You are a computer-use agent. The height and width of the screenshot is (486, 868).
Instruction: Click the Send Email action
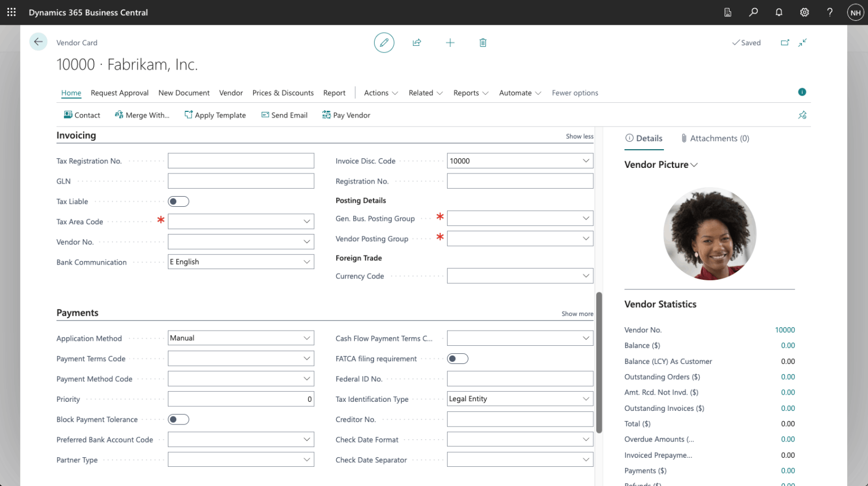pyautogui.click(x=284, y=115)
